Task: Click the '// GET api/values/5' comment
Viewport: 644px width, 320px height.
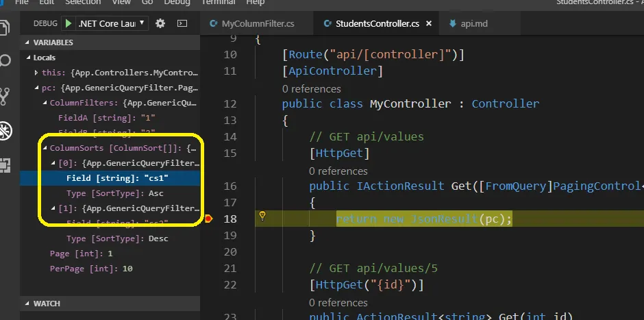Action: tap(373, 268)
